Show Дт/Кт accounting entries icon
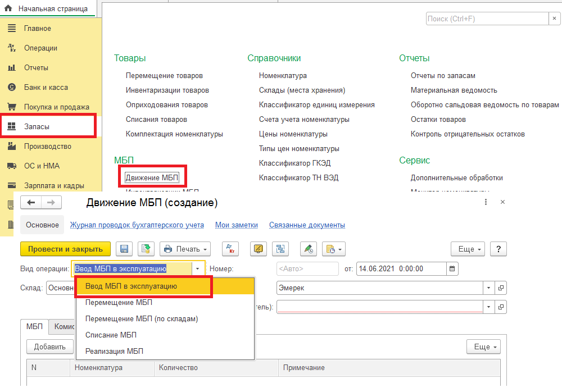Viewport: 562px width, 392px height. coord(231,249)
